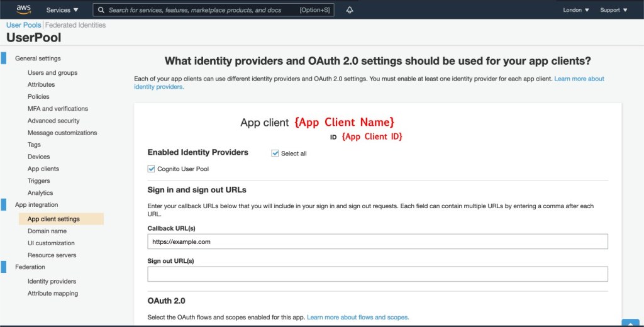The width and height of the screenshot is (644, 327).
Task: Click the blue scroll-to-top arrow button
Action: (x=630, y=323)
